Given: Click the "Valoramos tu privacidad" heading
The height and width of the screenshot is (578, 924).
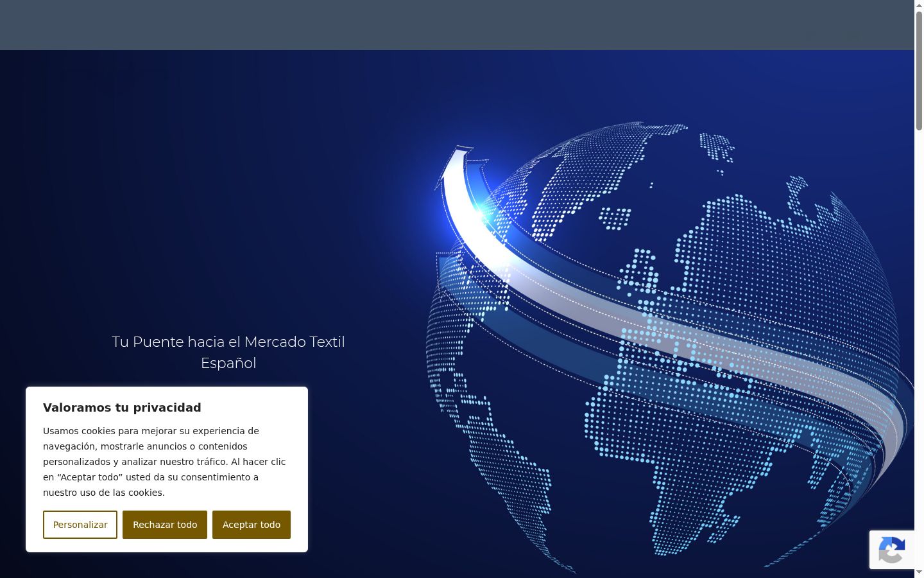Looking at the screenshot, I should point(122,407).
